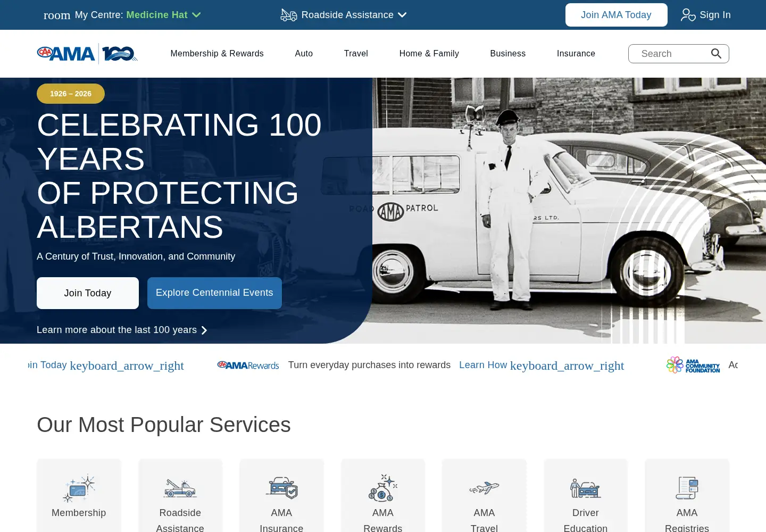This screenshot has height=532, width=766.
Task: Open the Insurance menu
Action: point(576,54)
